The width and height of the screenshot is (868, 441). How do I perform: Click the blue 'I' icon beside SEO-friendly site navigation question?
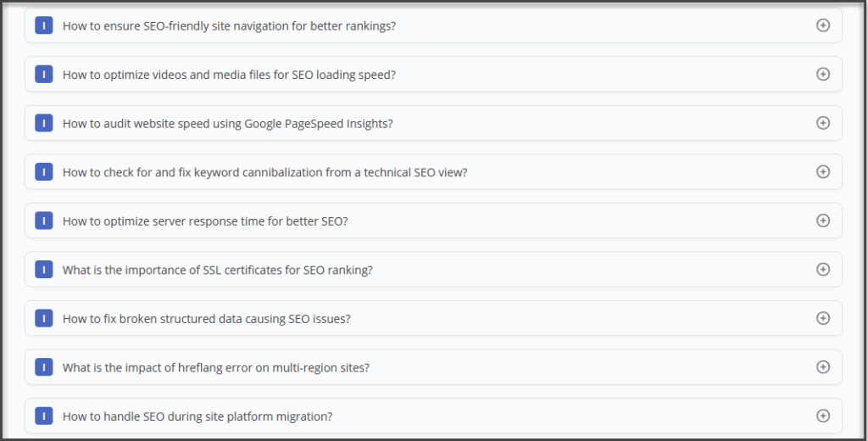43,25
